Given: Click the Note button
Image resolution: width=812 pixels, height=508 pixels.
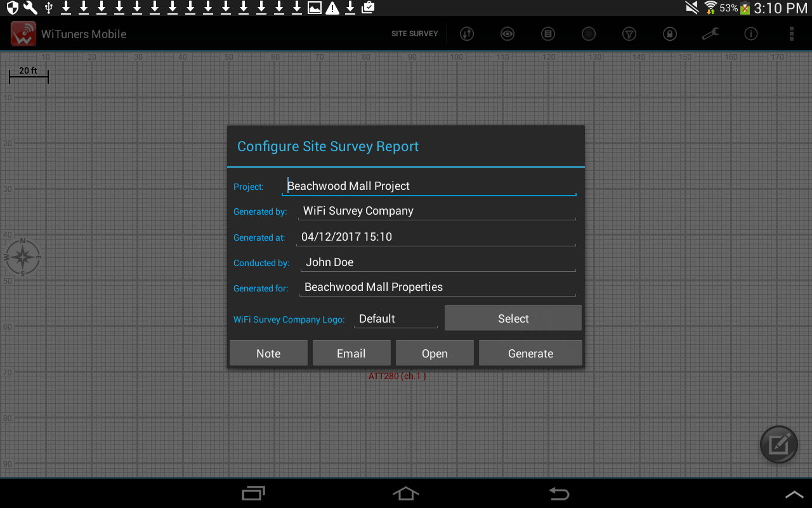Looking at the screenshot, I should [x=268, y=353].
